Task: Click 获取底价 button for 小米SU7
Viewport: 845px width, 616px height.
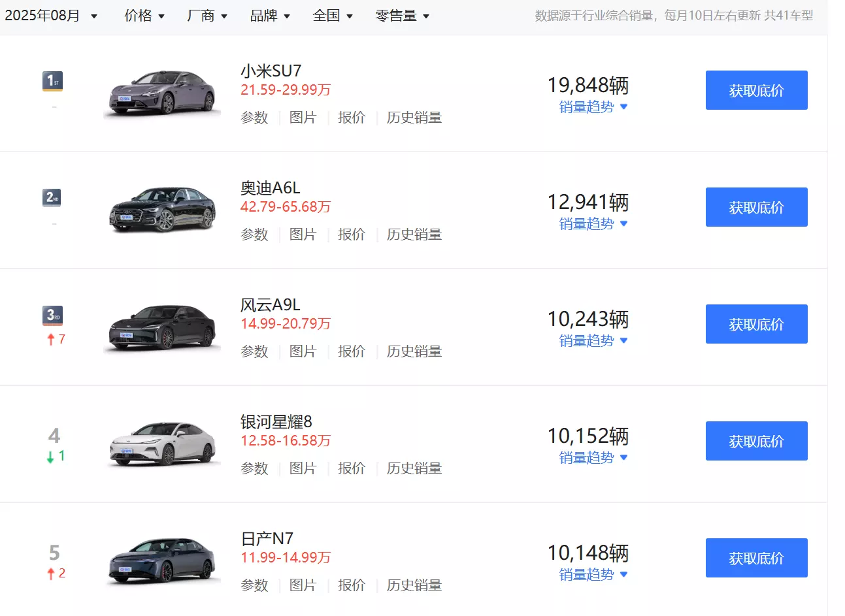Action: click(756, 90)
